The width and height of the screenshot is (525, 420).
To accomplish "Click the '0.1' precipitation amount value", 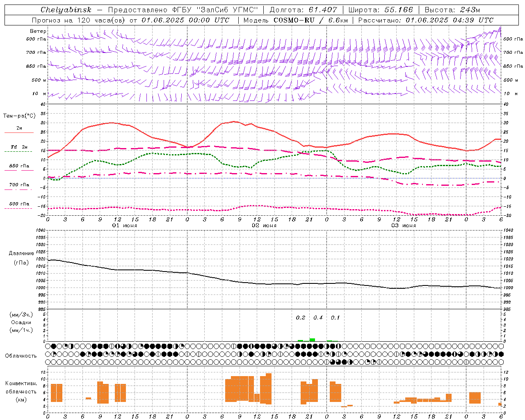I will [336, 318].
